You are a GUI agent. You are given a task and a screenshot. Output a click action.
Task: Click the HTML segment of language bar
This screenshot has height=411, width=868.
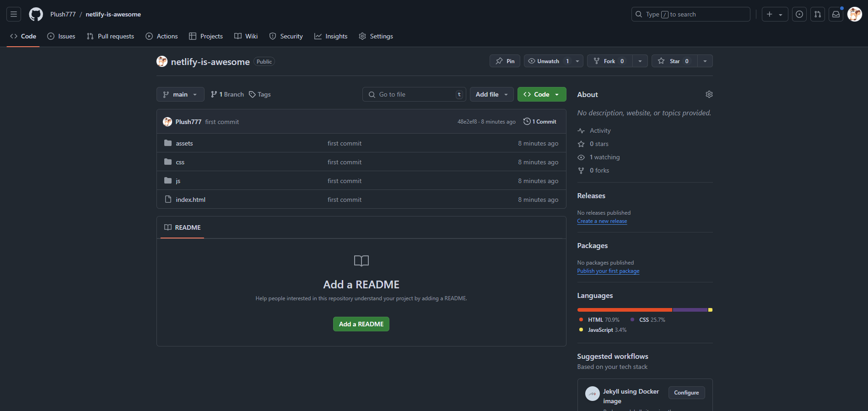[x=625, y=310]
